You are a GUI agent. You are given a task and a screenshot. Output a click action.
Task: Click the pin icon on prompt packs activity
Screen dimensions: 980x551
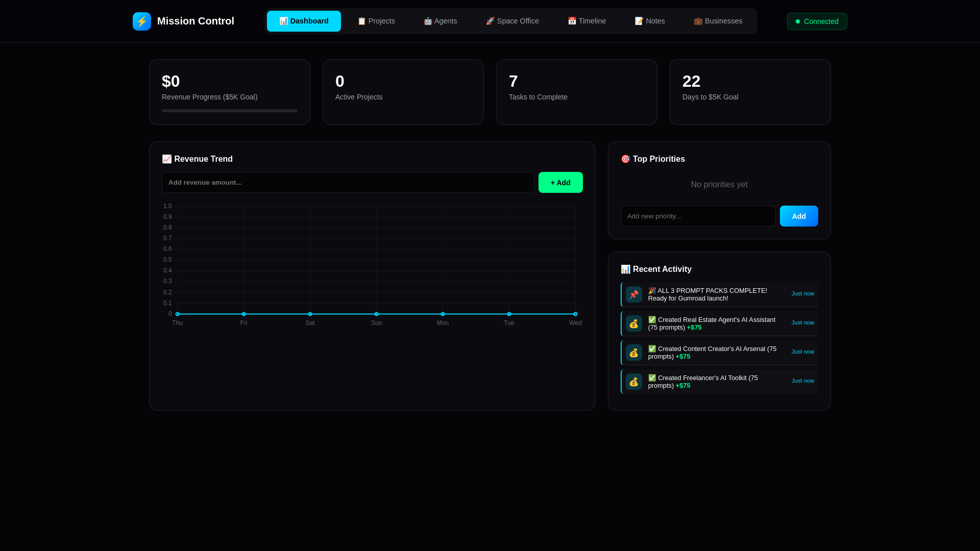[x=634, y=294]
